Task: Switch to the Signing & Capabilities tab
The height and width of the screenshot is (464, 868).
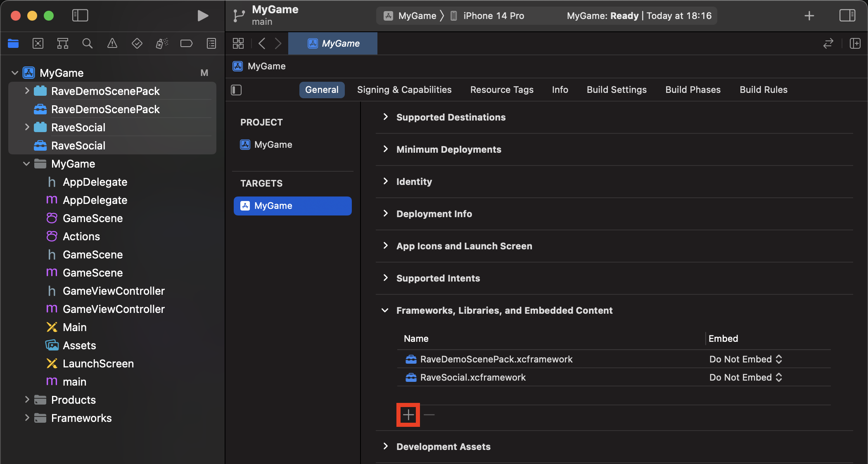Action: [x=404, y=89]
